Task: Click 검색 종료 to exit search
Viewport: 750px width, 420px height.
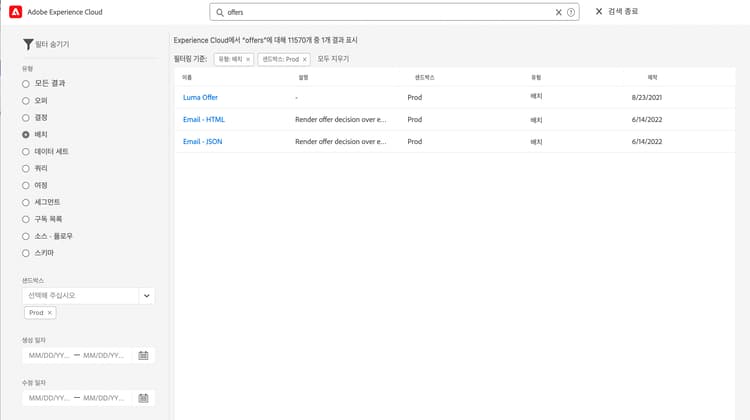Action: coord(617,11)
